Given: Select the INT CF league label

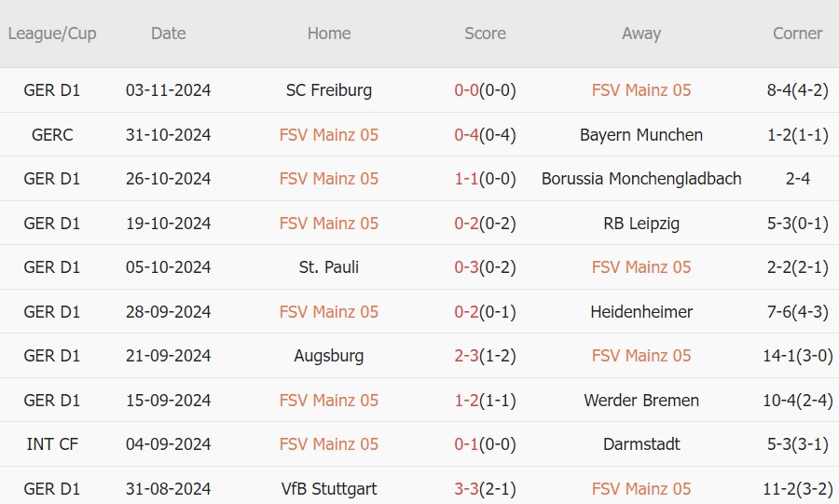Looking at the screenshot, I should pyautogui.click(x=52, y=444).
